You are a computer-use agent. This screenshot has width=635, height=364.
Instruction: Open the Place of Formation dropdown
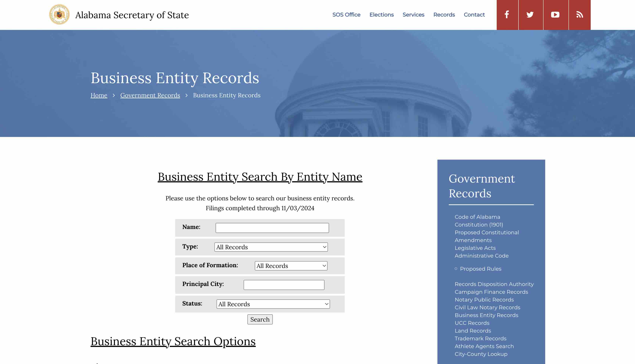click(290, 266)
